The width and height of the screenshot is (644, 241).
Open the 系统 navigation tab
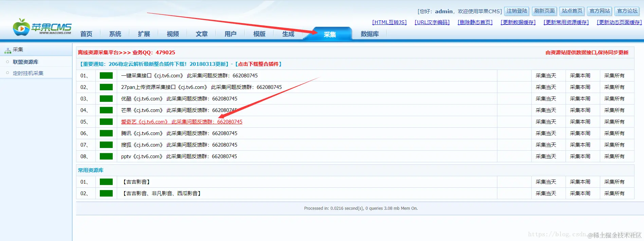tap(115, 34)
